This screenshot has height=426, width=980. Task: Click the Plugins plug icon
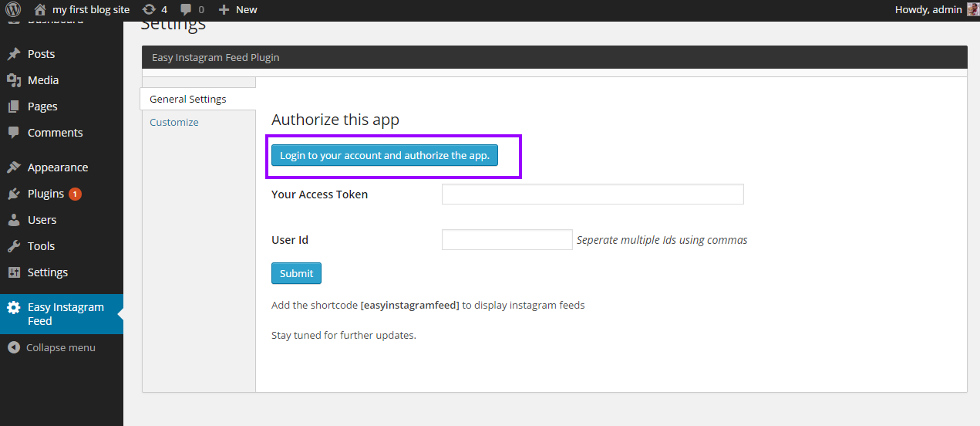pos(14,194)
